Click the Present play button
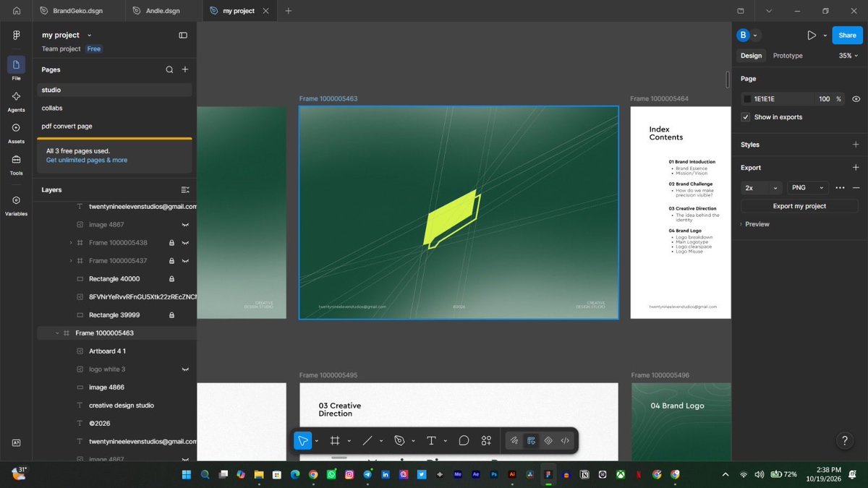Screen dimensions: 868x488 pos(812,35)
